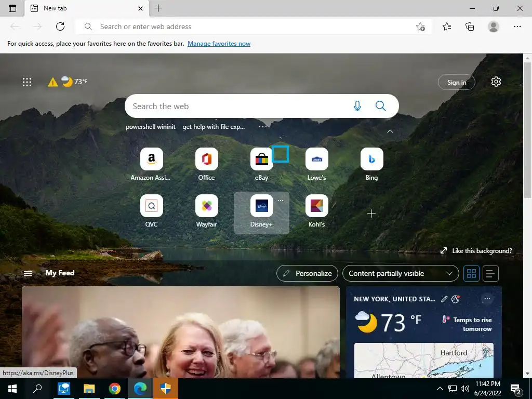Click the 73°F weather summary
This screenshot has height=399, width=532.
pos(74,82)
